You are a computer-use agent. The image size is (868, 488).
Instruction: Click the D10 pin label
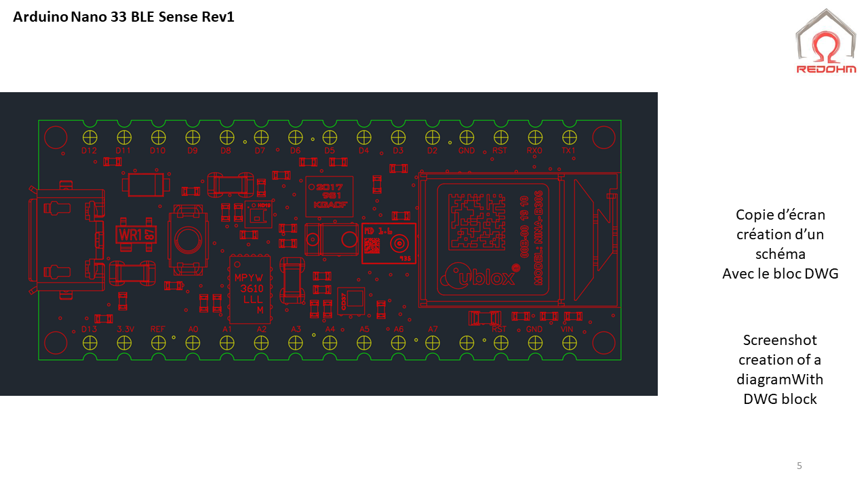coord(157,150)
